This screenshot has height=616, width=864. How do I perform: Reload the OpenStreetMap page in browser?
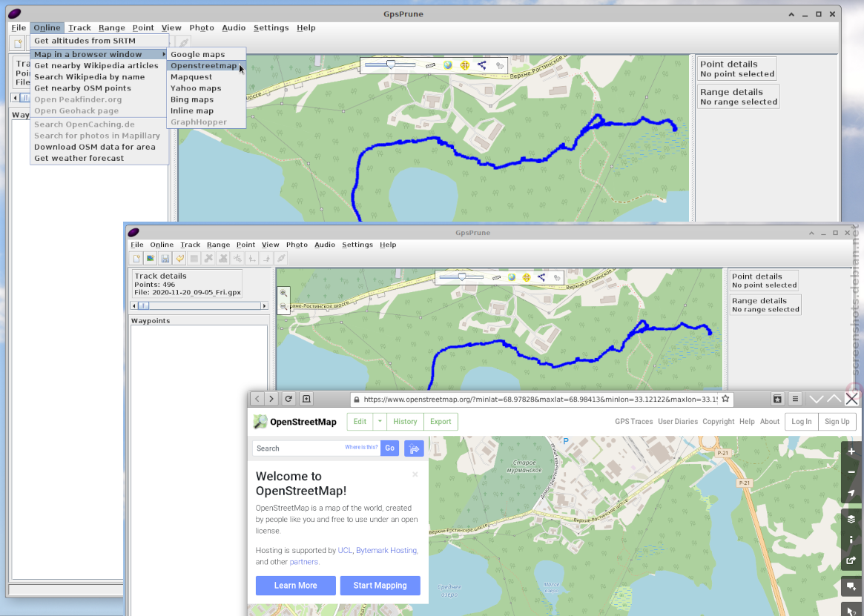pos(288,399)
